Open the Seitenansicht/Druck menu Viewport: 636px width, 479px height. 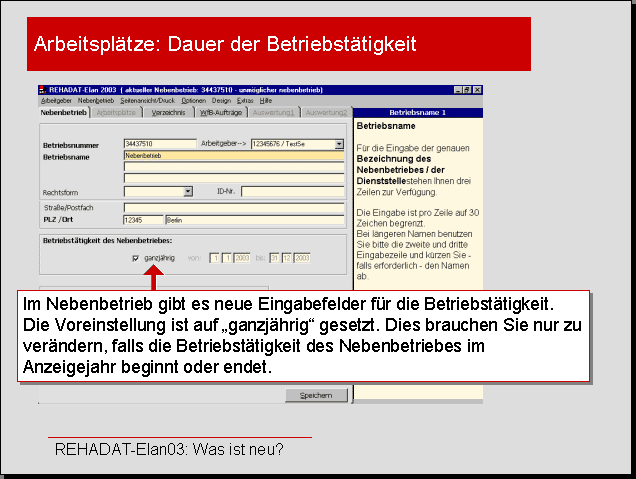(148, 101)
